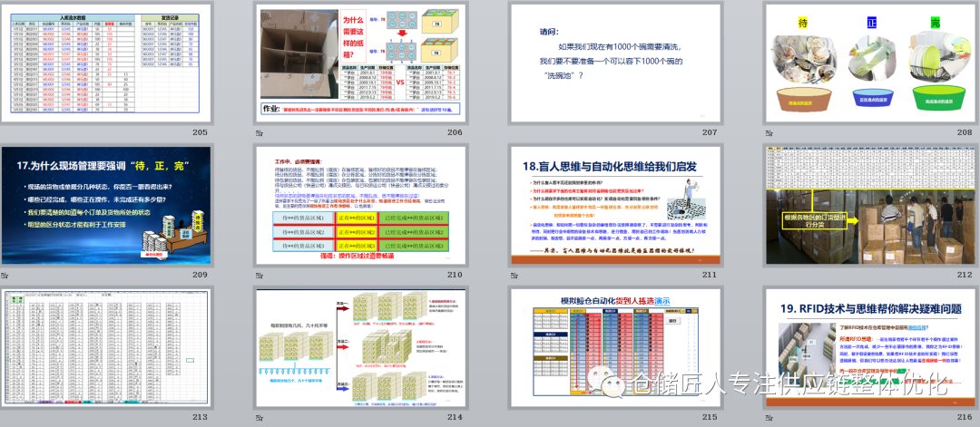Viewport: 980px width, 427px height.
Task: Click animation star icon under slide 209
Action: tap(5, 275)
